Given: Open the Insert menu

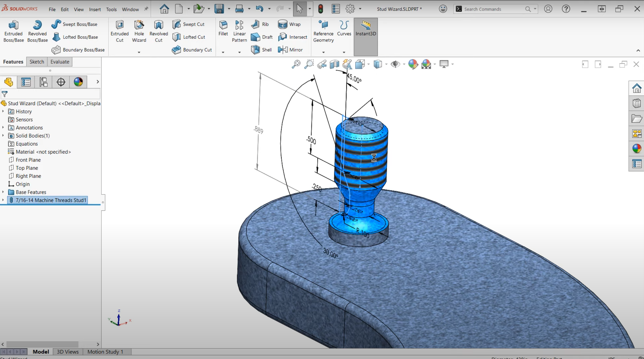Looking at the screenshot, I should 95,9.
